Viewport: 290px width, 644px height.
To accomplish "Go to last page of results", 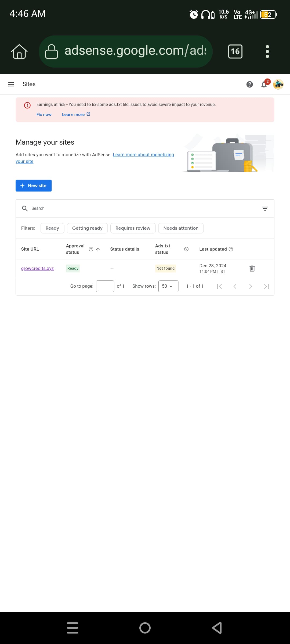I will (x=266, y=286).
